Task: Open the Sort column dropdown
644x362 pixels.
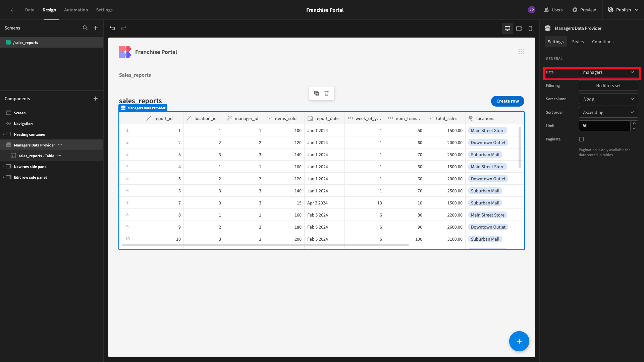Action: click(608, 99)
